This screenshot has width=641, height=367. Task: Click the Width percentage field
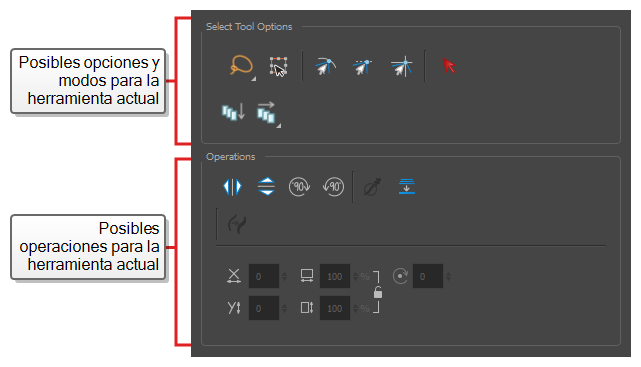(335, 276)
